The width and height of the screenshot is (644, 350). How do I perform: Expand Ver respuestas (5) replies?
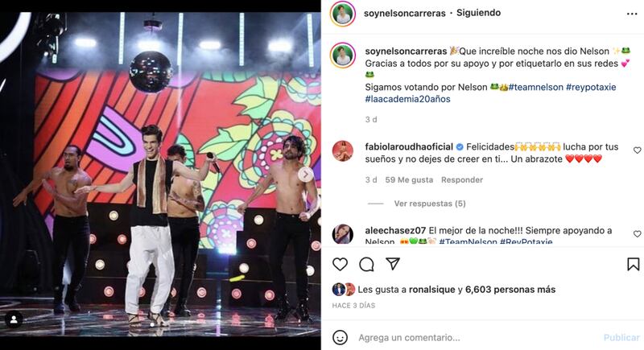(430, 204)
